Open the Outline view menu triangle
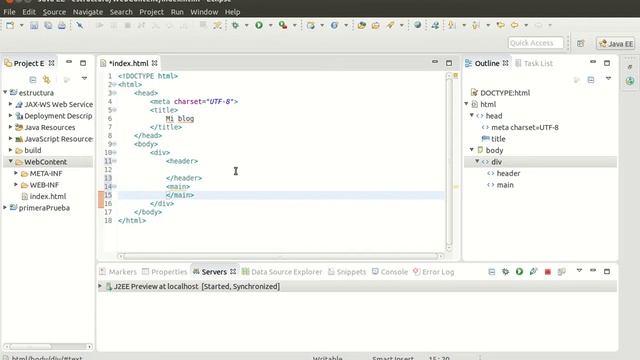Screen dimensions: 640x360 (608, 78)
